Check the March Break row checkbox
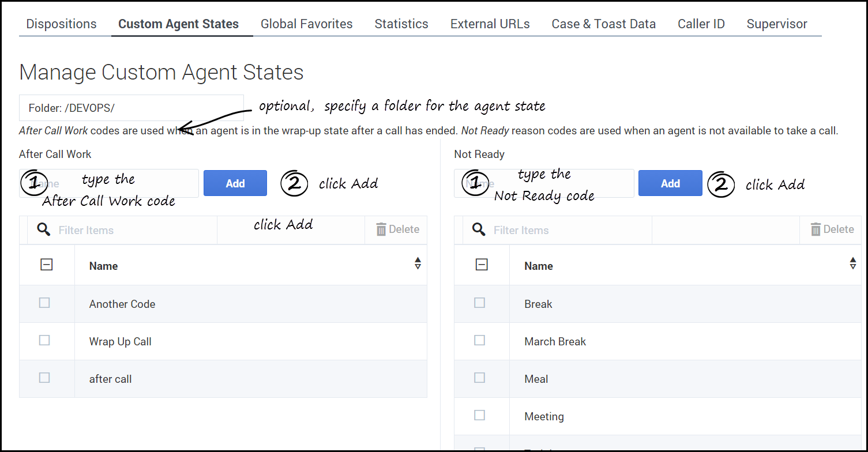868x452 pixels. tap(479, 340)
